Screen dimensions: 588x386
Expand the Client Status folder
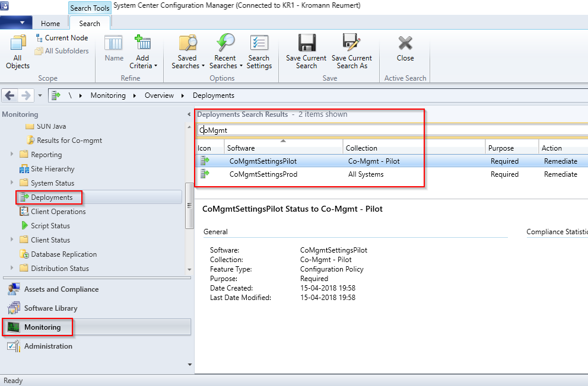click(x=12, y=240)
